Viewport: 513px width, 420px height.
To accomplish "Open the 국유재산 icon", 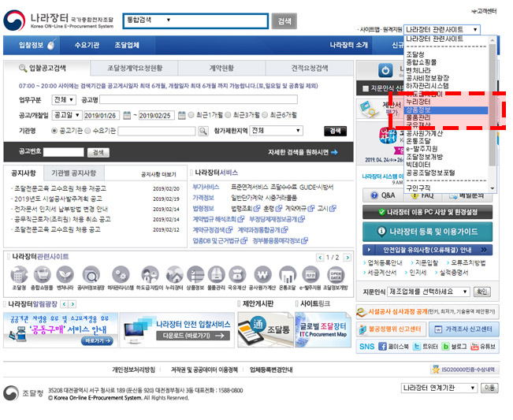I will [237, 274].
